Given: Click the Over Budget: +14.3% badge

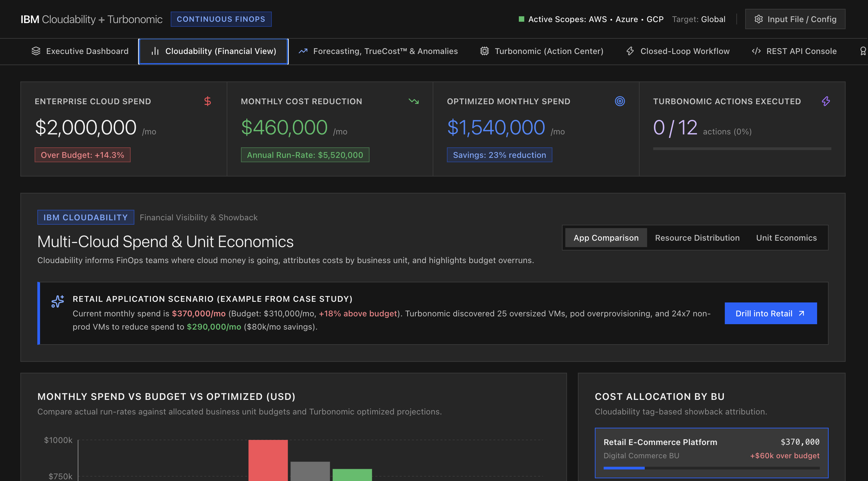Looking at the screenshot, I should (82, 155).
